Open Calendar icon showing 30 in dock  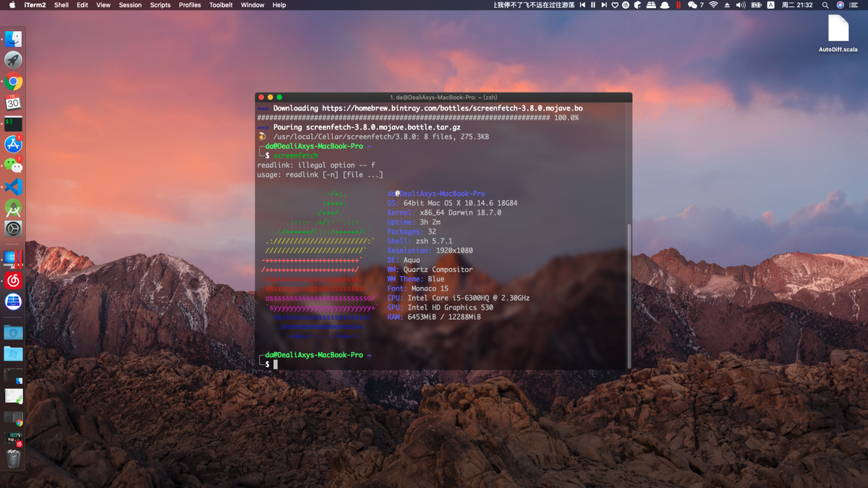click(13, 103)
